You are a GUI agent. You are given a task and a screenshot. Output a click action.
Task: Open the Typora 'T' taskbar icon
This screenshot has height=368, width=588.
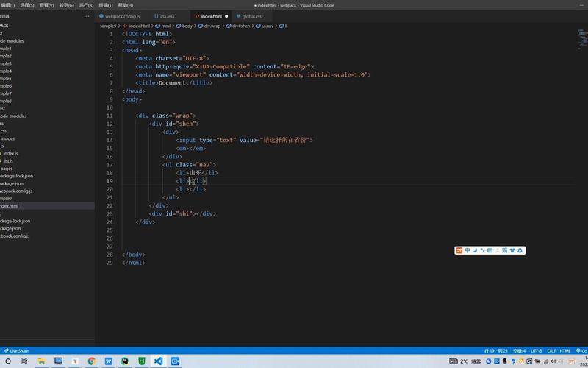[x=75, y=361]
